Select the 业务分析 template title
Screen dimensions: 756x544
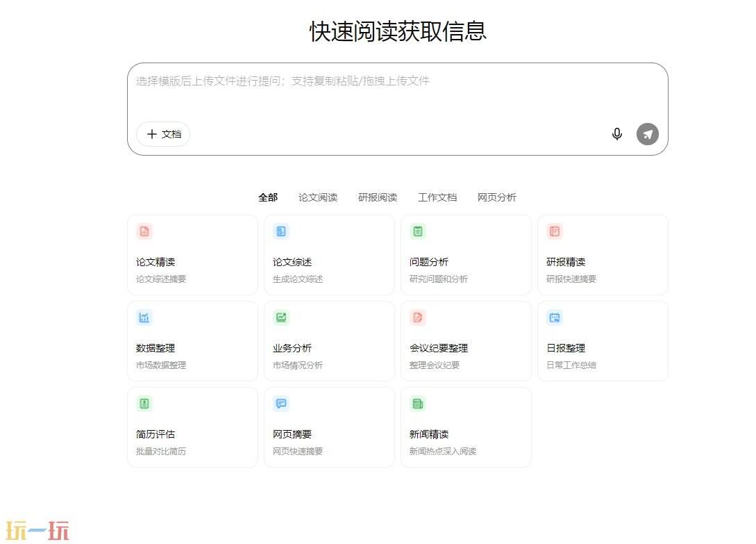click(292, 348)
